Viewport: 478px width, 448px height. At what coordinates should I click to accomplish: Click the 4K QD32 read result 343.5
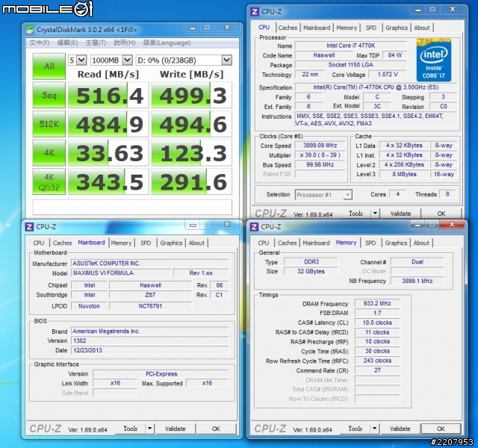pyautogui.click(x=108, y=181)
